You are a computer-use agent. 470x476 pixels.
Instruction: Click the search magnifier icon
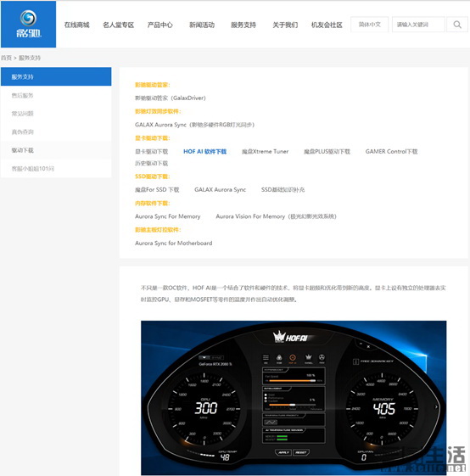(457, 25)
